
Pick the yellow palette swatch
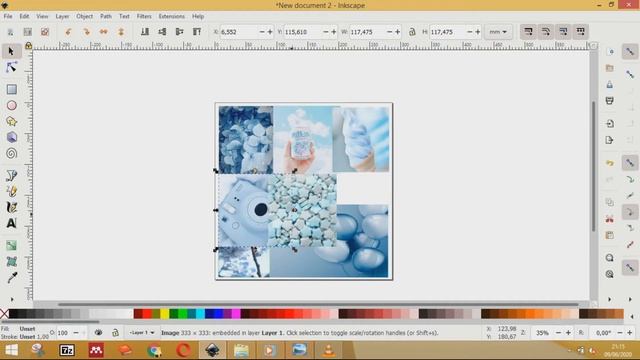coord(164,313)
